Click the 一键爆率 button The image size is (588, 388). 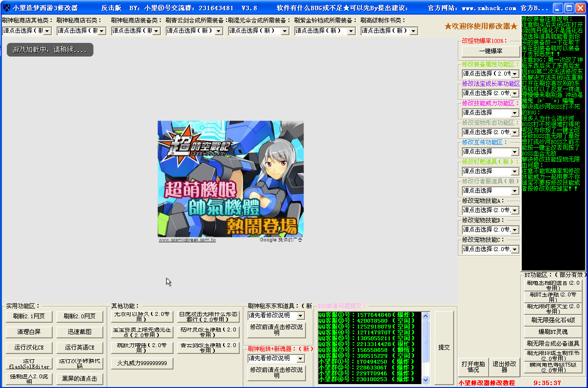click(x=491, y=51)
